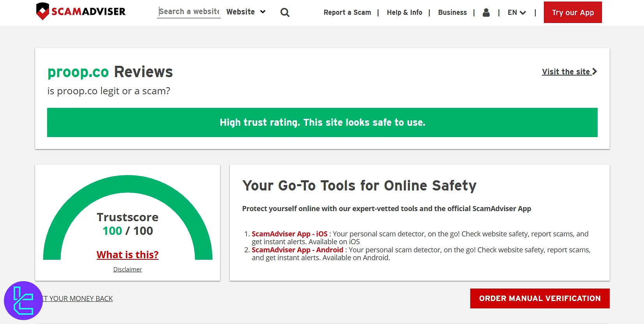Open the Report a Scam menu item

click(347, 12)
